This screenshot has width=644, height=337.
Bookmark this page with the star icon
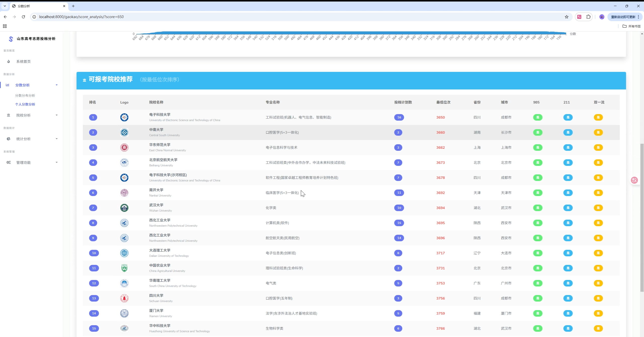pyautogui.click(x=567, y=17)
